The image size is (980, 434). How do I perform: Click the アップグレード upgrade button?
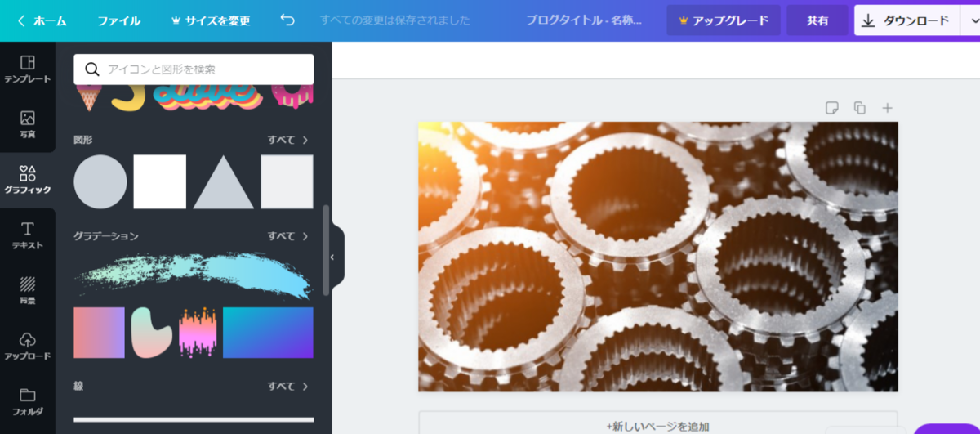(x=724, y=20)
